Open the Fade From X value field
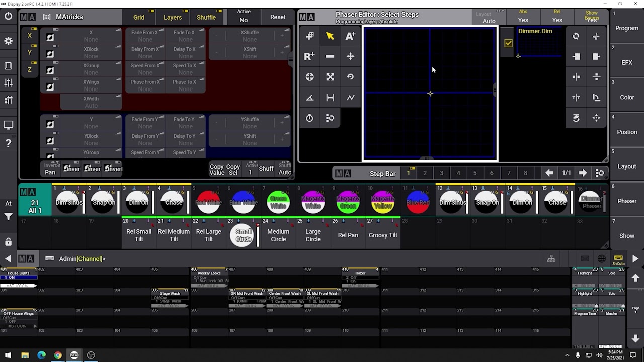The width and height of the screenshot is (644, 362). tap(145, 36)
